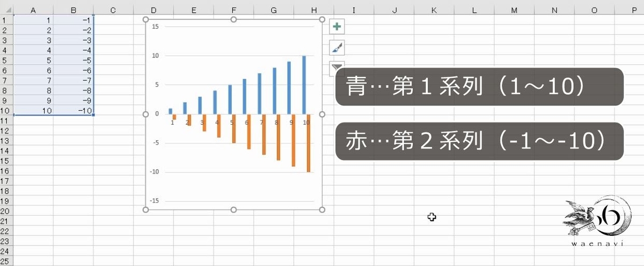Select column header B

tap(73, 10)
